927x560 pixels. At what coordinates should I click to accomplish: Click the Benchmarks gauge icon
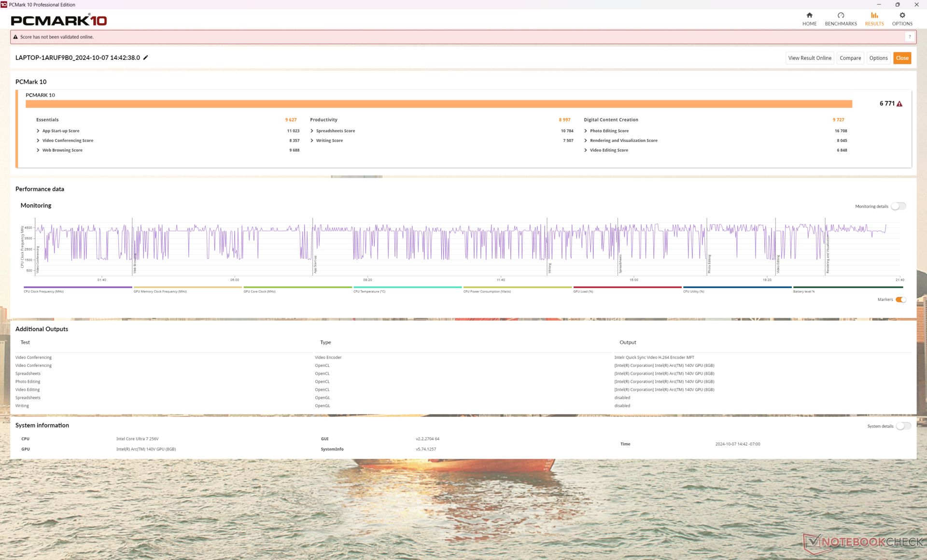tap(841, 15)
